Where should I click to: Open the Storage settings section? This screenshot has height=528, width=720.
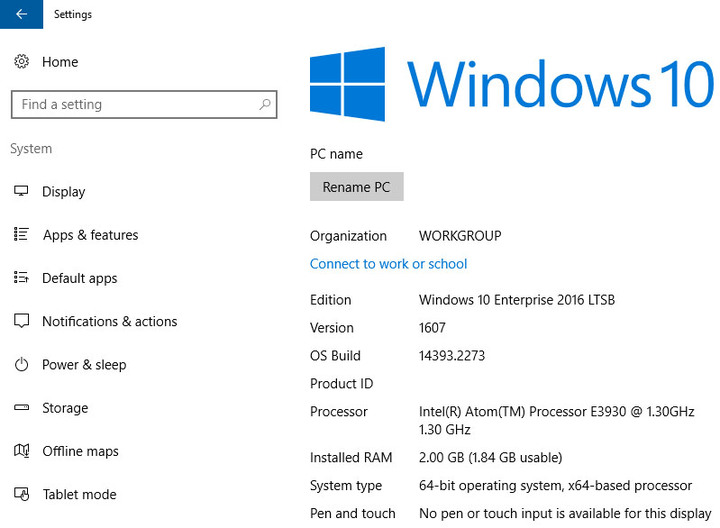[x=65, y=408]
